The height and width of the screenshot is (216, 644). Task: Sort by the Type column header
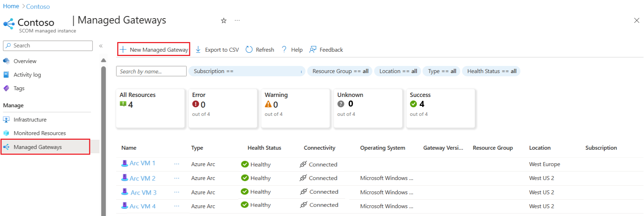point(197,148)
